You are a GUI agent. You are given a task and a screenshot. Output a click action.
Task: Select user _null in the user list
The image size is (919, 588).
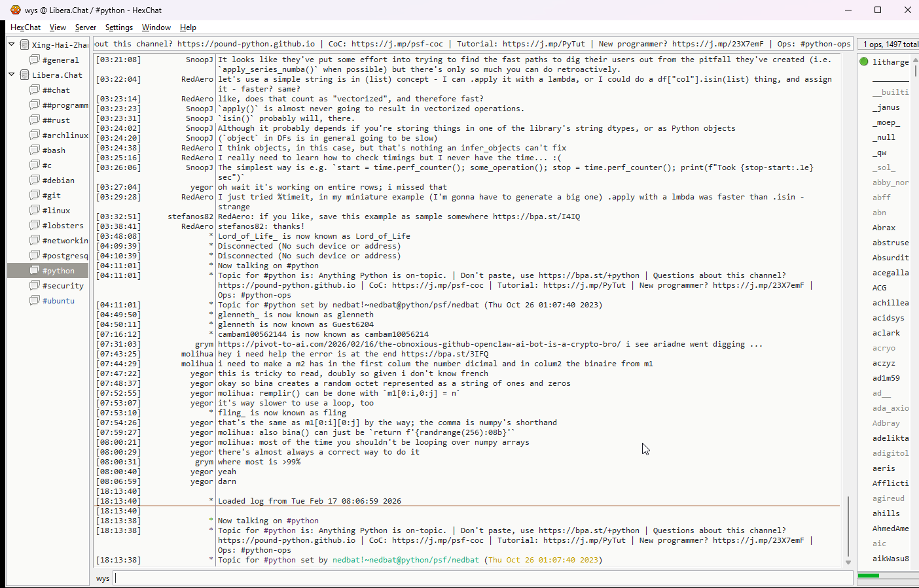[884, 137]
